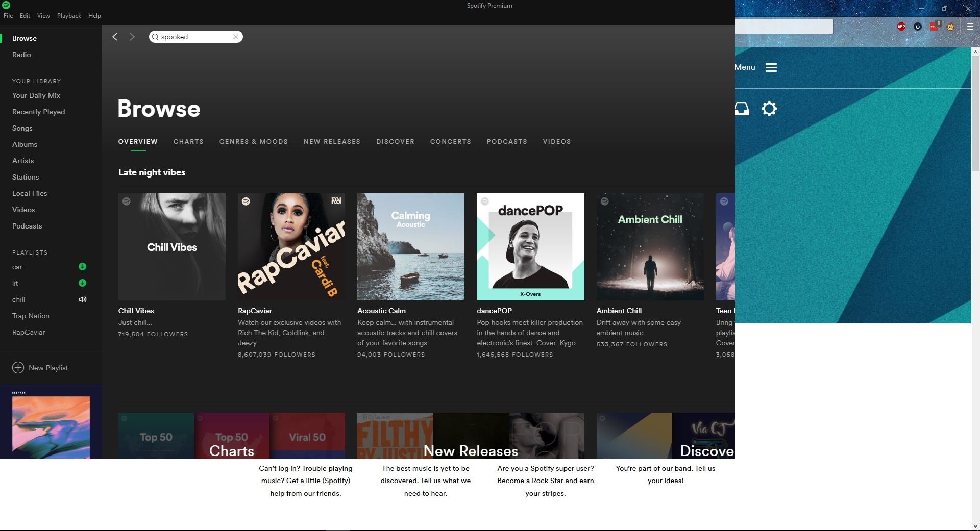980x531 pixels.
Task: Open the lit playlist
Action: click(x=15, y=283)
